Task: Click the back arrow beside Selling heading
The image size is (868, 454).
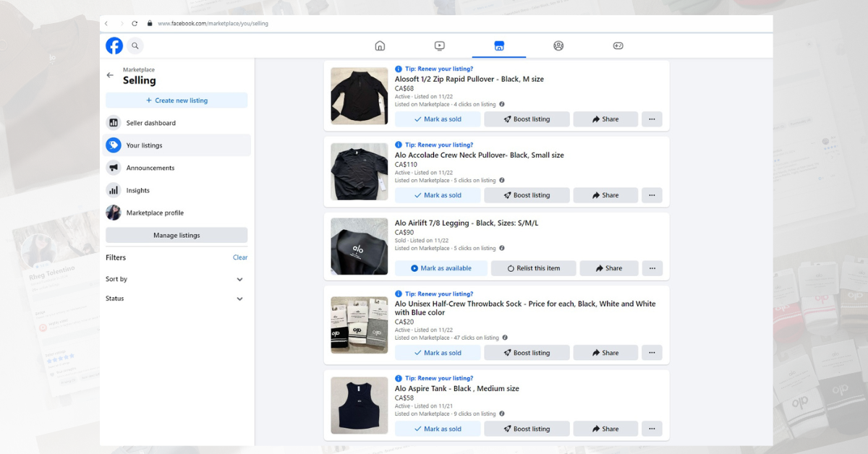Action: 110,75
